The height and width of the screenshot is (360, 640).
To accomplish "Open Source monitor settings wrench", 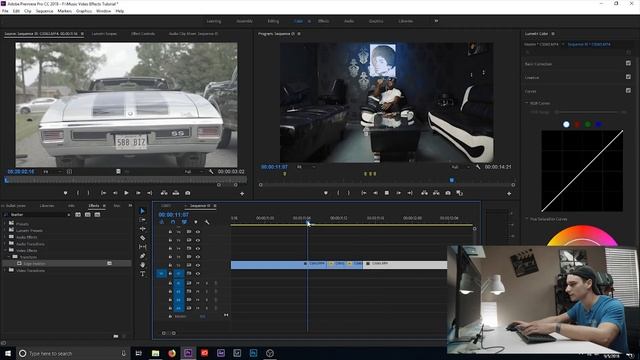I will (211, 172).
